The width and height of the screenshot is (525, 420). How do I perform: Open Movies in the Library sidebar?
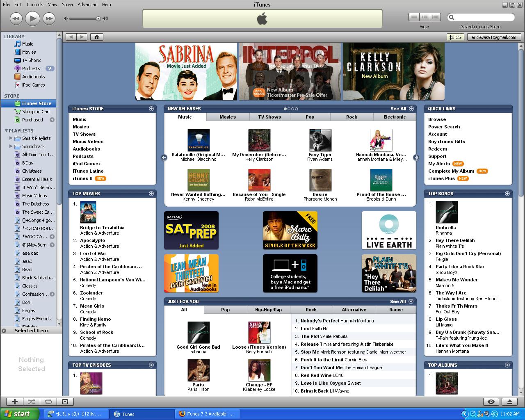[29, 52]
